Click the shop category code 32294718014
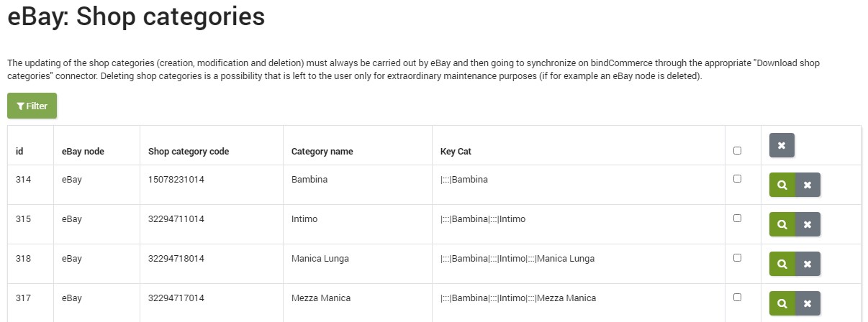 pyautogui.click(x=176, y=259)
